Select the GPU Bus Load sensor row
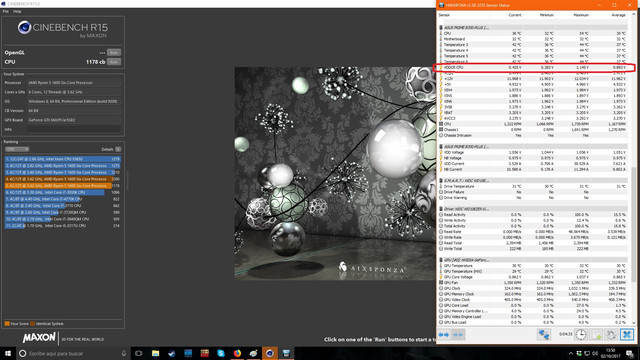Viewport: 640px width, 360px height. coord(533,322)
